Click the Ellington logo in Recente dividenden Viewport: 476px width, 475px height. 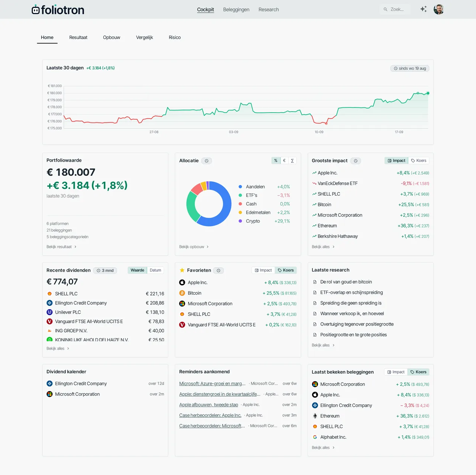click(x=49, y=303)
